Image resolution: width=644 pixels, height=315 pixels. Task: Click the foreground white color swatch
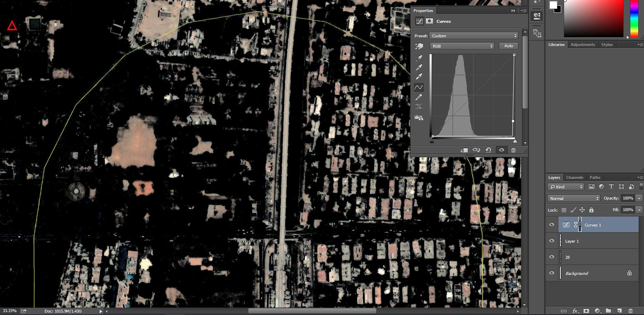[553, 5]
